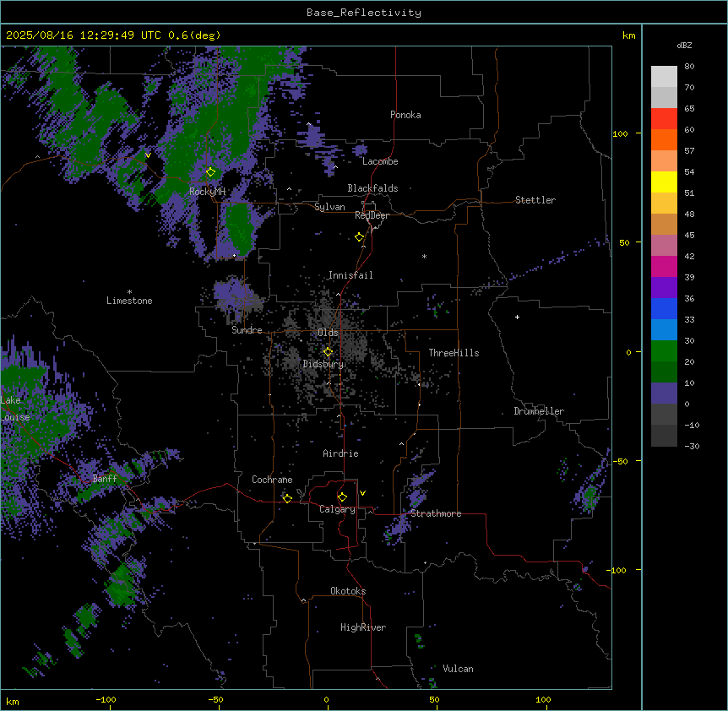Select the red 65-60 dBZ legend swatch
The width and height of the screenshot is (728, 711).
tap(664, 119)
